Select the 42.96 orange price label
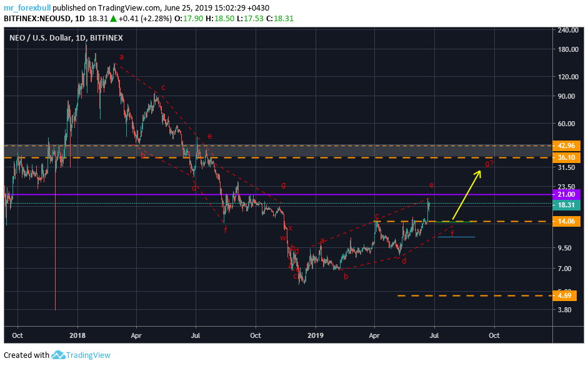The image size is (588, 366). (x=566, y=146)
